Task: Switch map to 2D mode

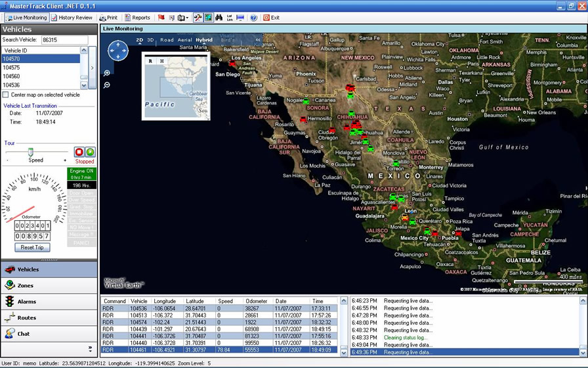Action: (140, 40)
